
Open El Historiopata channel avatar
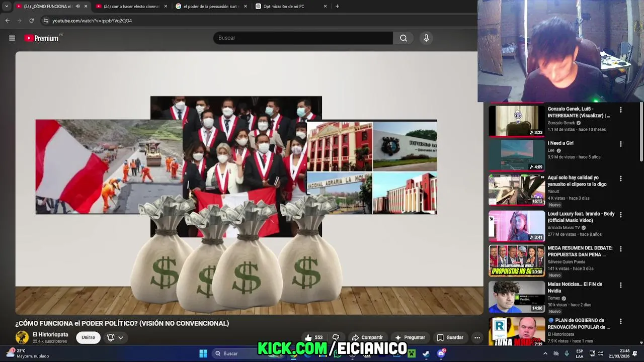tap(22, 337)
